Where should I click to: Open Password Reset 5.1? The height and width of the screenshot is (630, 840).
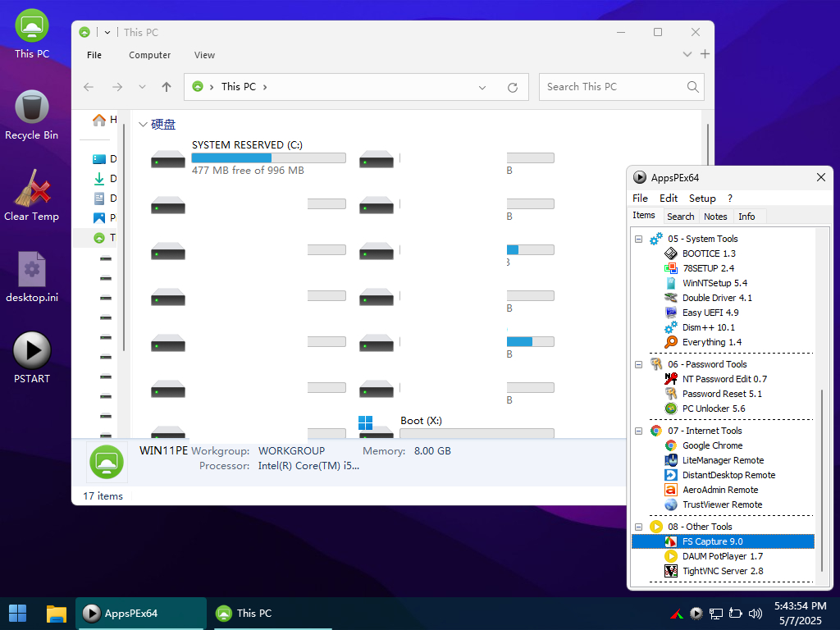pos(722,394)
